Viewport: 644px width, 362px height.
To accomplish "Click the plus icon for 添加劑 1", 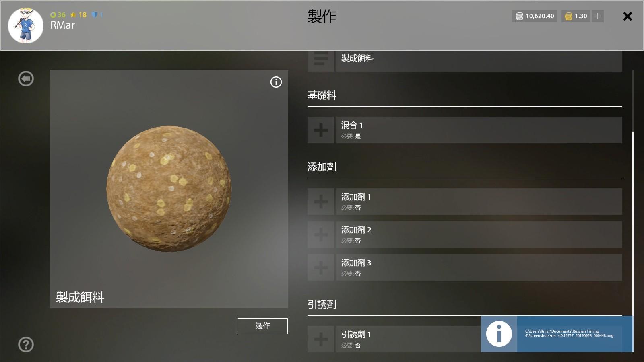I will tap(321, 202).
